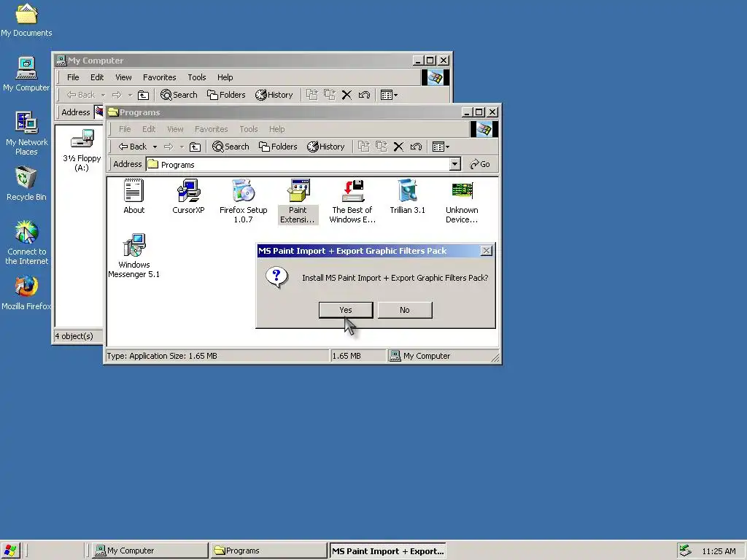
Task: Select the Windows Messenger 5.1 icon
Action: 134,256
